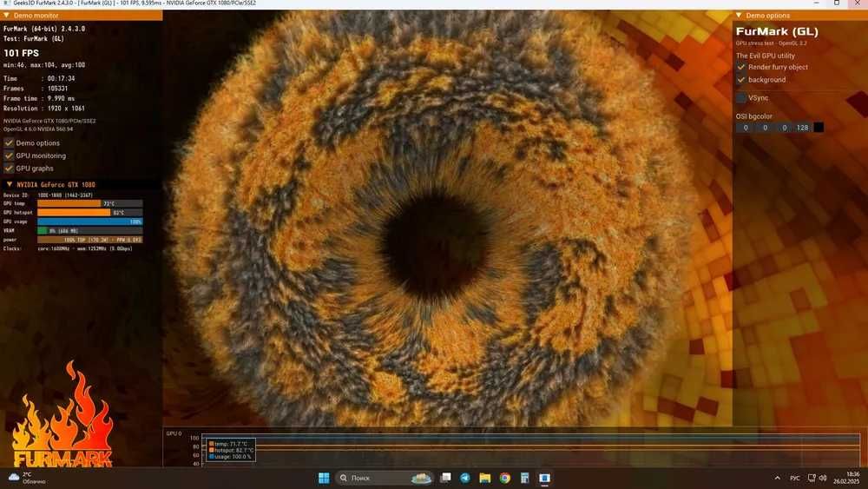The image size is (868, 489).
Task: Click the FurMark flame logo
Action: click(x=62, y=415)
